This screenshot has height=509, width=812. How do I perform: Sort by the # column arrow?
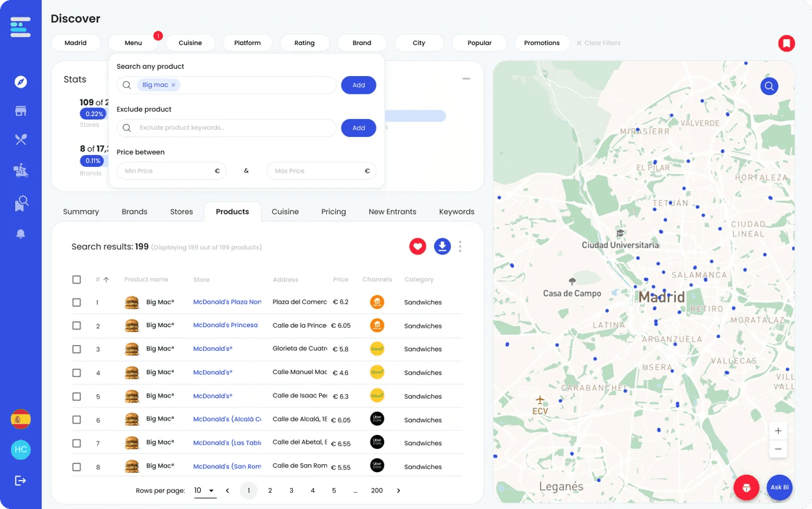(x=106, y=280)
